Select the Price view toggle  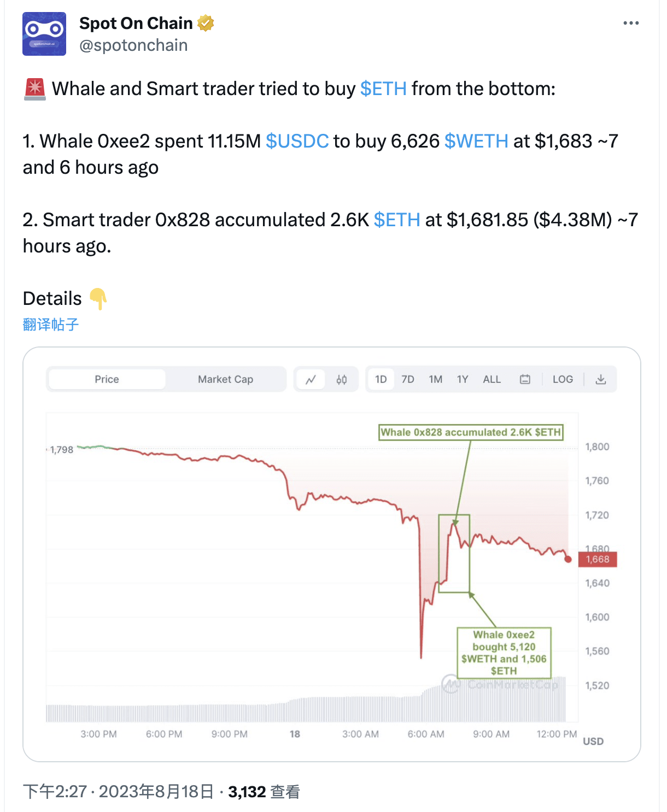pyautogui.click(x=107, y=379)
